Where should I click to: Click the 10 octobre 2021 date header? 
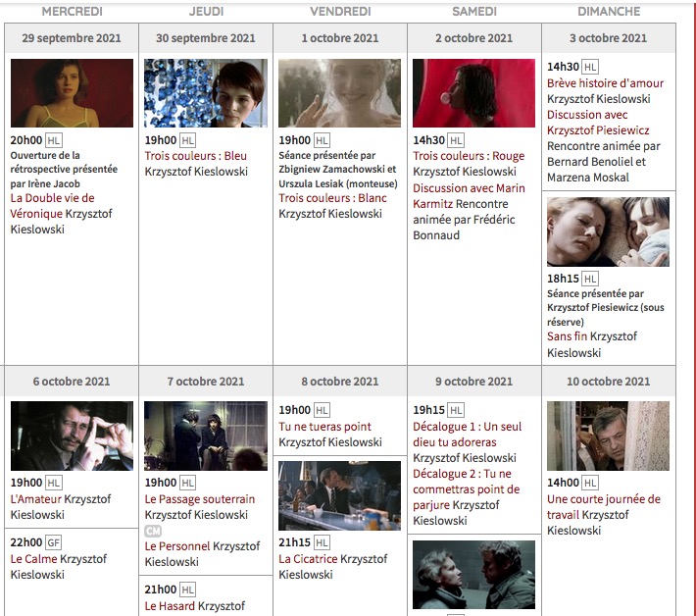pos(609,382)
